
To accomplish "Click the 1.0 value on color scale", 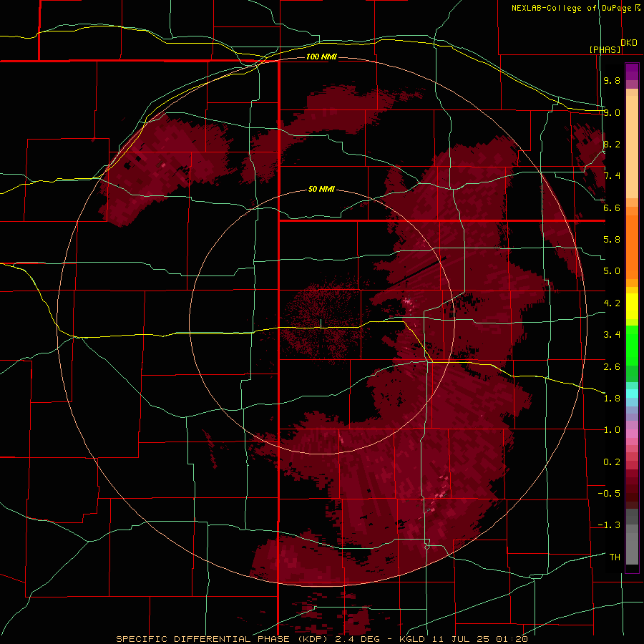I will [x=612, y=430].
